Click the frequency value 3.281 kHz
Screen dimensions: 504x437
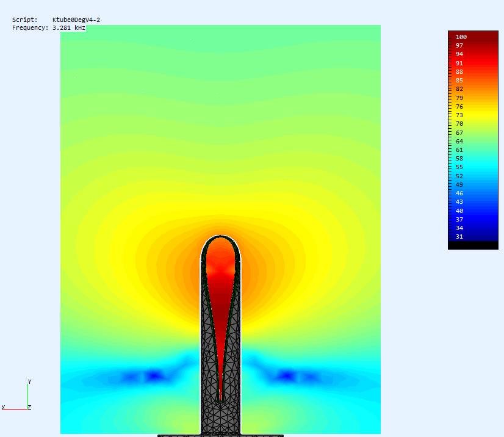pyautogui.click(x=69, y=28)
